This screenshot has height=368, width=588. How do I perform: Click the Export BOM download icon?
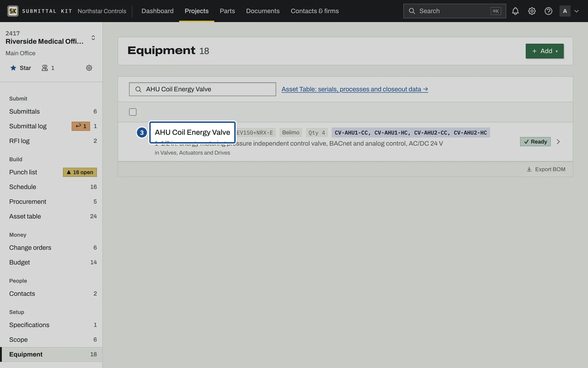(529, 169)
